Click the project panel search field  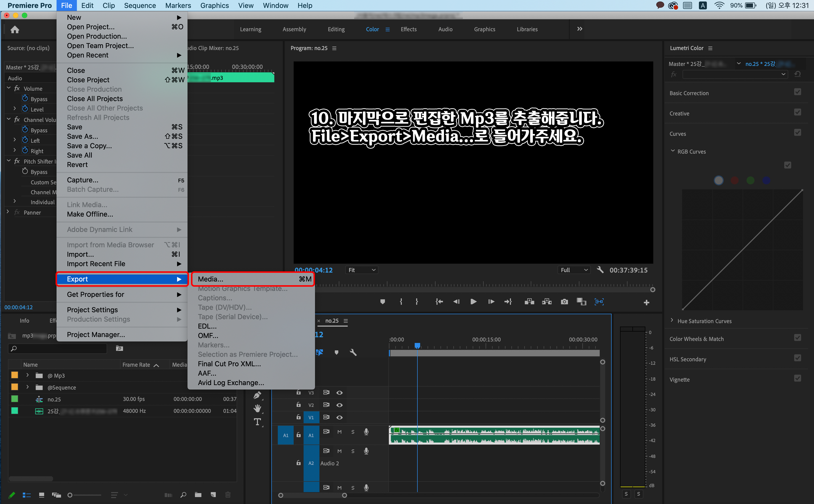click(60, 348)
